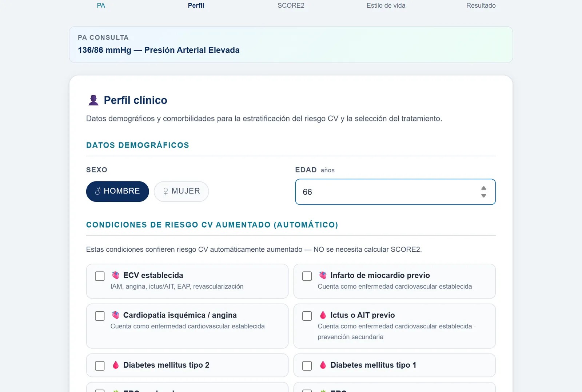Click the CONDICIONES DE RIESGO CV AUMENTADO heading
This screenshot has height=392, width=582.
tap(212, 225)
